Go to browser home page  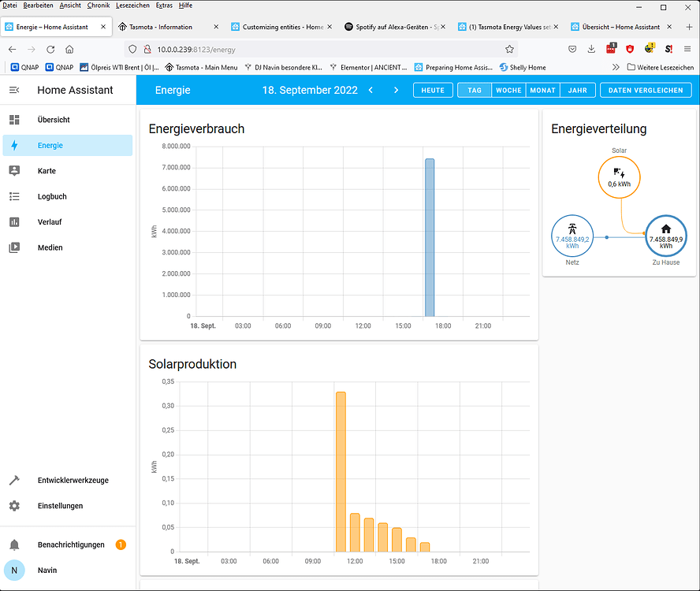point(69,49)
